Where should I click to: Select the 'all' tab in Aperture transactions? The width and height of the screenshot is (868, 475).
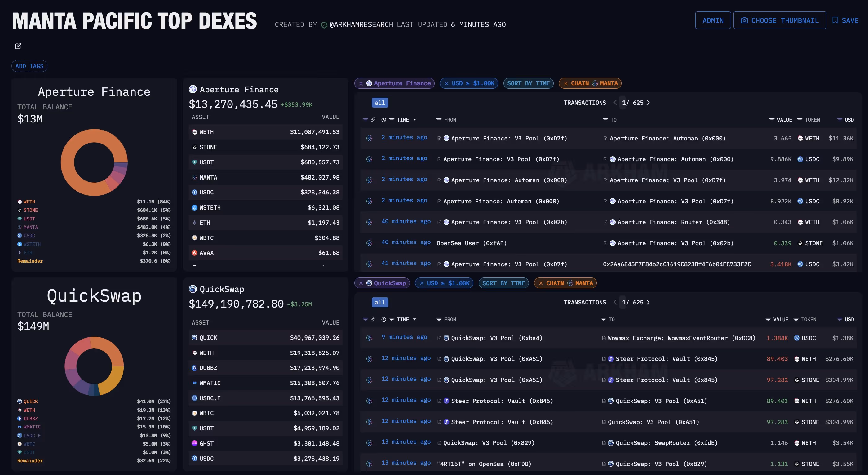tap(380, 103)
